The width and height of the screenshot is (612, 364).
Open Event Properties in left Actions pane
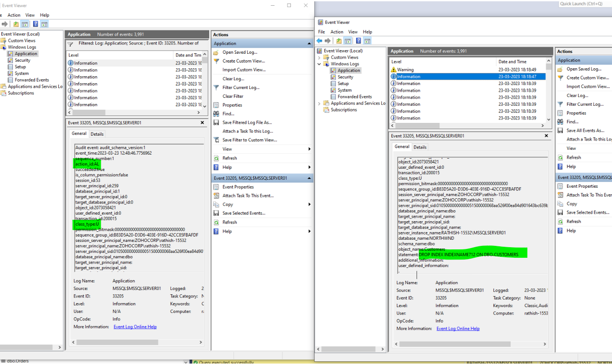tap(238, 187)
